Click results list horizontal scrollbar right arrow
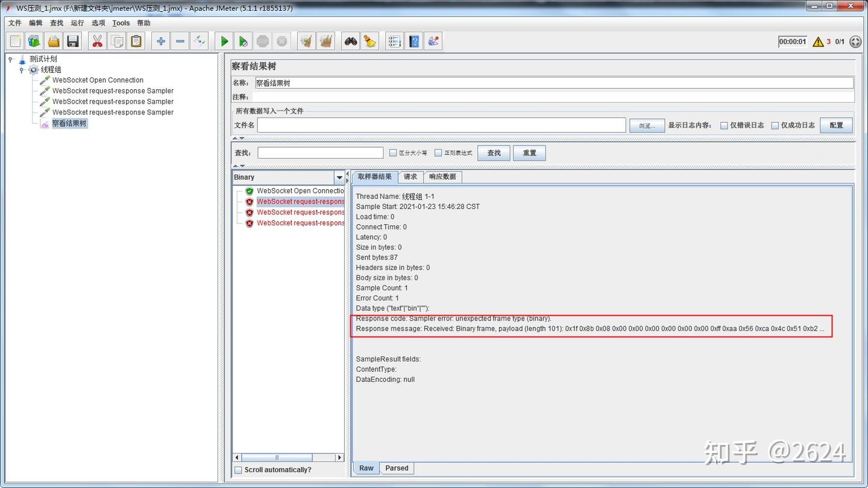Viewport: 868px width, 488px height. pyautogui.click(x=340, y=458)
